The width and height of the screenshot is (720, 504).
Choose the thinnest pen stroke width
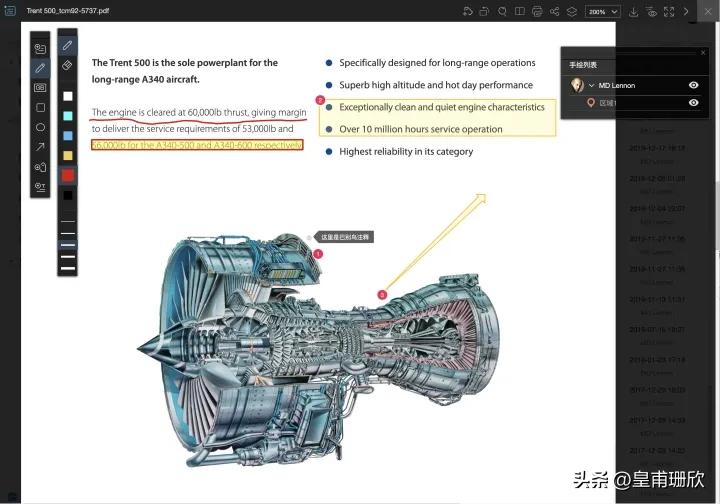click(x=68, y=221)
